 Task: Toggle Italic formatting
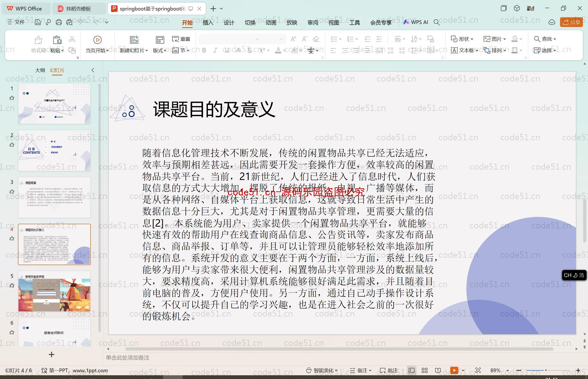coord(215,50)
